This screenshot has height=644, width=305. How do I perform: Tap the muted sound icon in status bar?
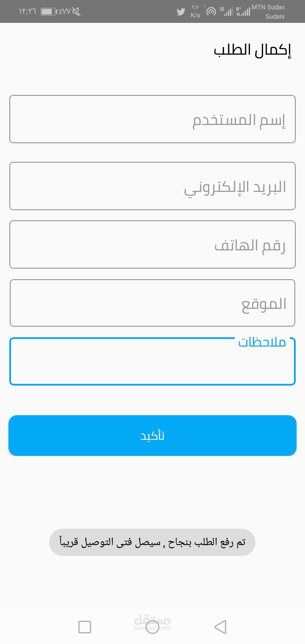(76, 11)
